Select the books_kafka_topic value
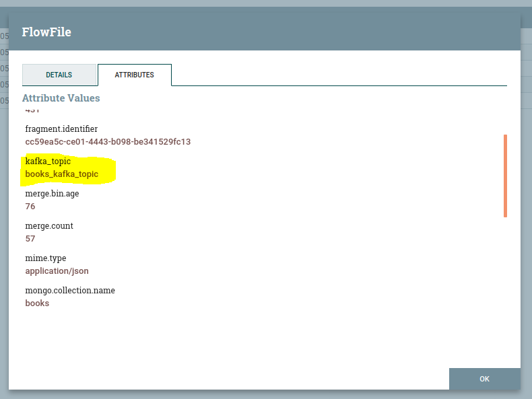Screen dimensions: 532x399 [x=62, y=174]
